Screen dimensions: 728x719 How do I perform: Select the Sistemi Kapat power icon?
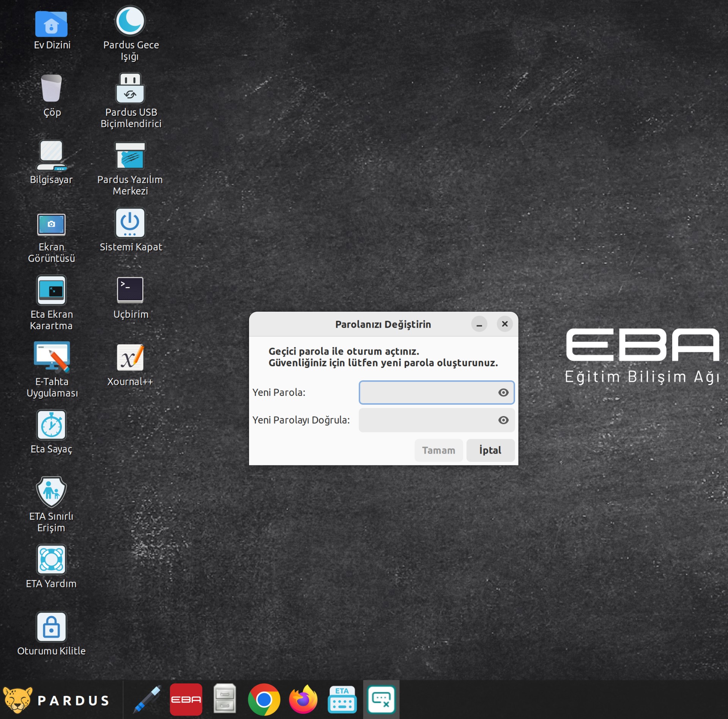coord(130,223)
